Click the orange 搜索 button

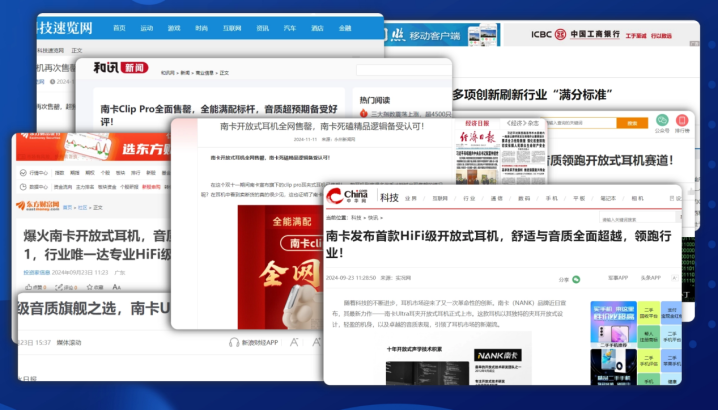click(x=632, y=123)
